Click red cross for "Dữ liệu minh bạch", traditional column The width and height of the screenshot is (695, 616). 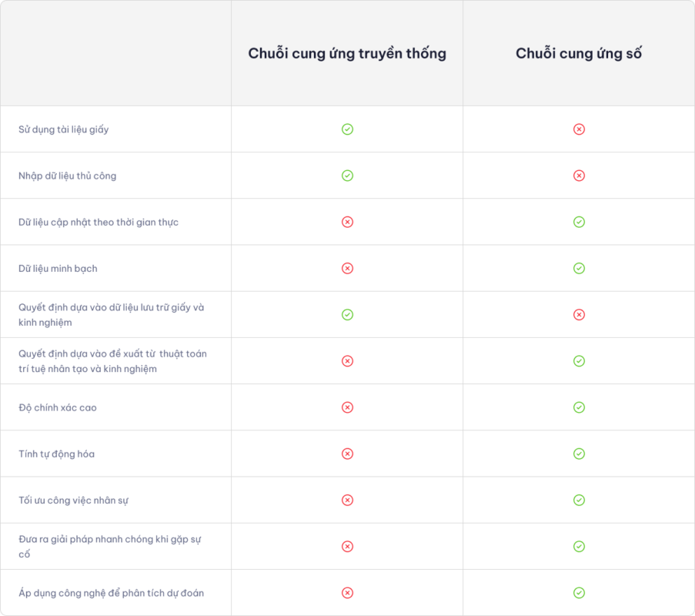pyautogui.click(x=347, y=268)
